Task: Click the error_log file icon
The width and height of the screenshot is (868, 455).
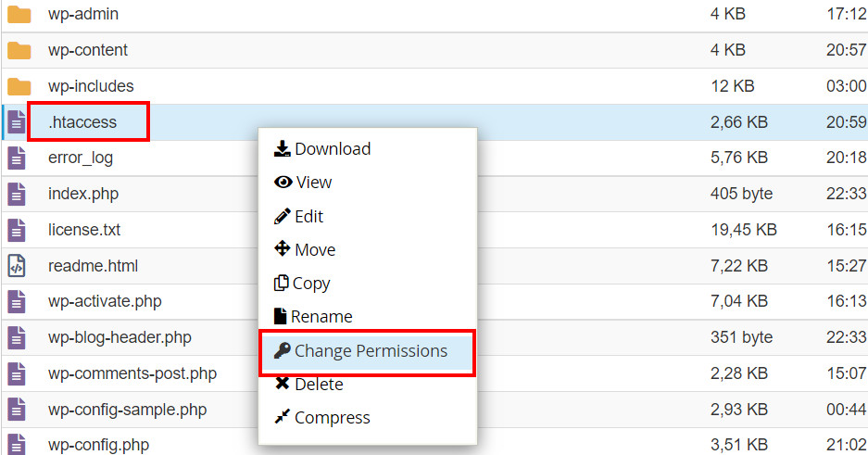Action: point(17,158)
